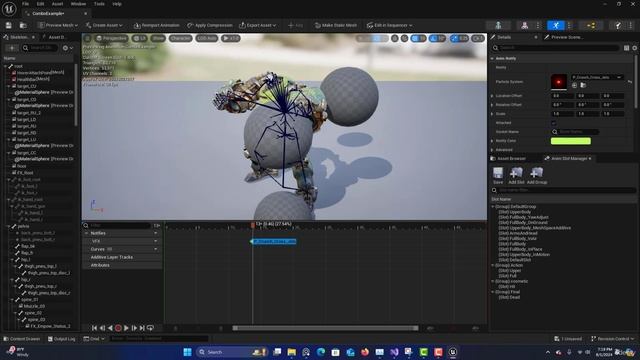Viewport: 640px width, 360px height.
Task: Click the Particle System red thumbnail
Action: coord(559,82)
